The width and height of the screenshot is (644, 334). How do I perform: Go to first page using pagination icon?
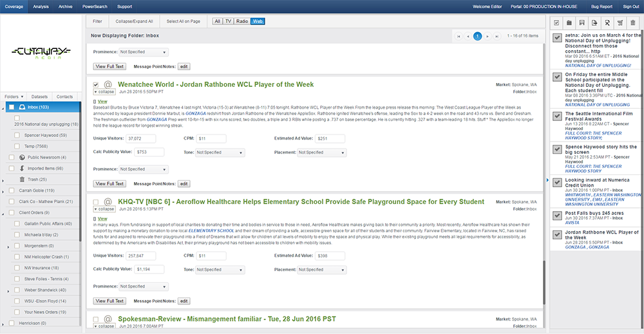459,36
